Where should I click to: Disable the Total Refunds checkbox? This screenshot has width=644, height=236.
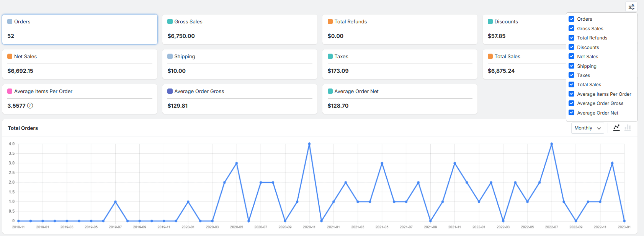[x=571, y=38]
